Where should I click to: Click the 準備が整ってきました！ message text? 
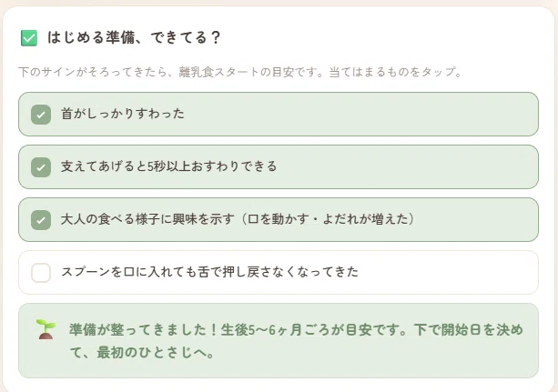[144, 330]
